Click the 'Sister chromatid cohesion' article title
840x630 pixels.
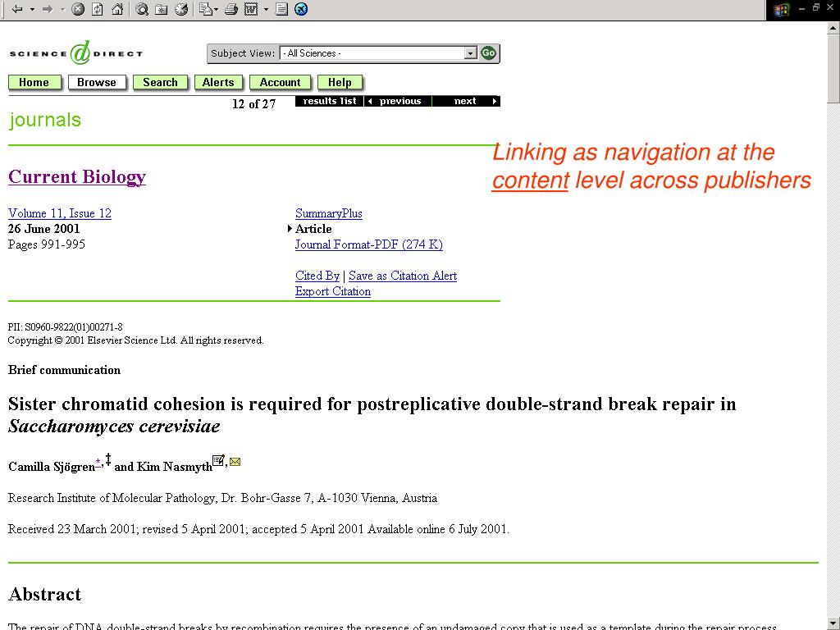[x=372, y=414]
